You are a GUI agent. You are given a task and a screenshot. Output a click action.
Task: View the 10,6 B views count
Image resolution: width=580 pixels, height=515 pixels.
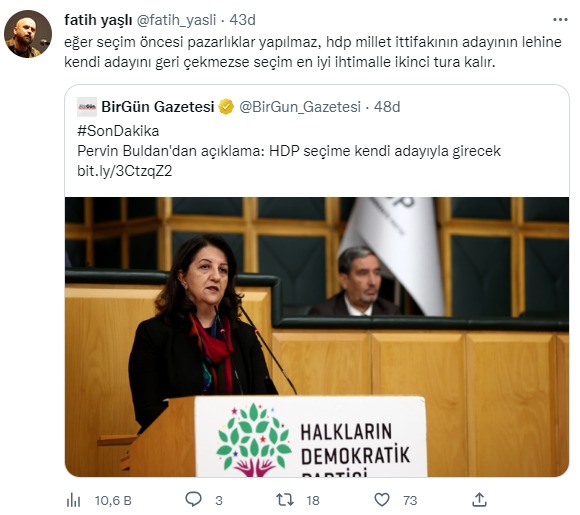tap(113, 500)
